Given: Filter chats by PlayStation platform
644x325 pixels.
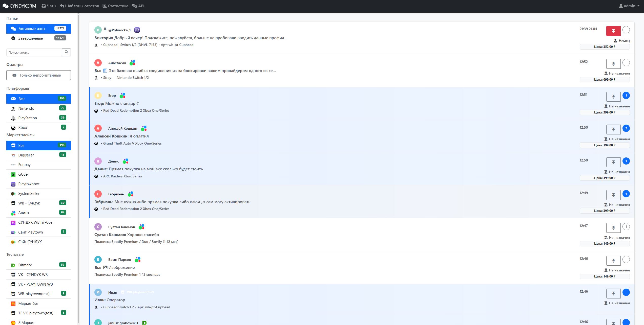Looking at the screenshot, I should [x=38, y=118].
